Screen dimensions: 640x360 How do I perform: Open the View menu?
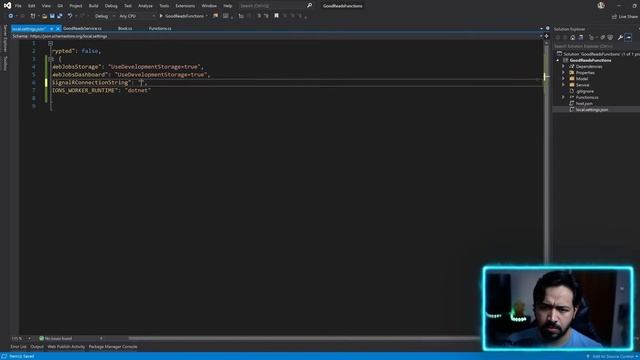pyautogui.click(x=46, y=6)
